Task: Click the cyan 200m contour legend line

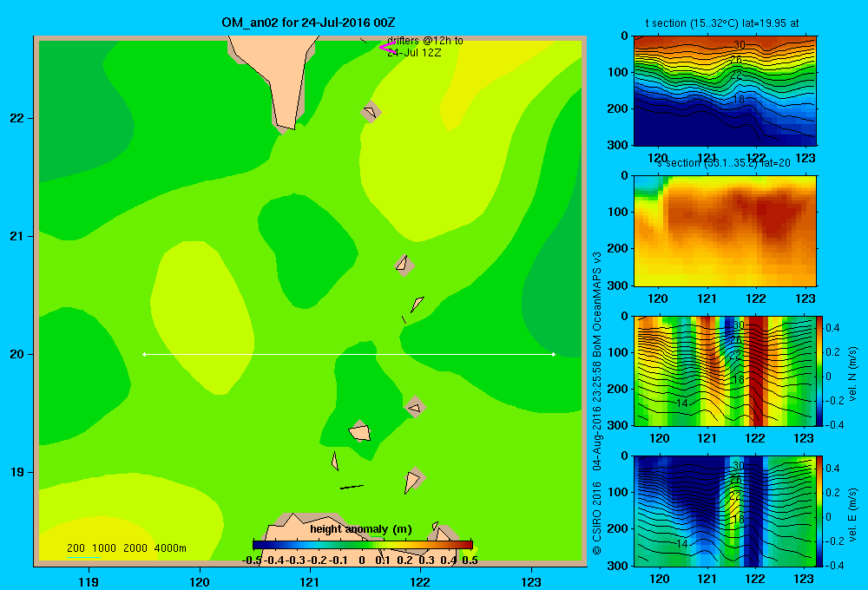Action: [x=83, y=556]
